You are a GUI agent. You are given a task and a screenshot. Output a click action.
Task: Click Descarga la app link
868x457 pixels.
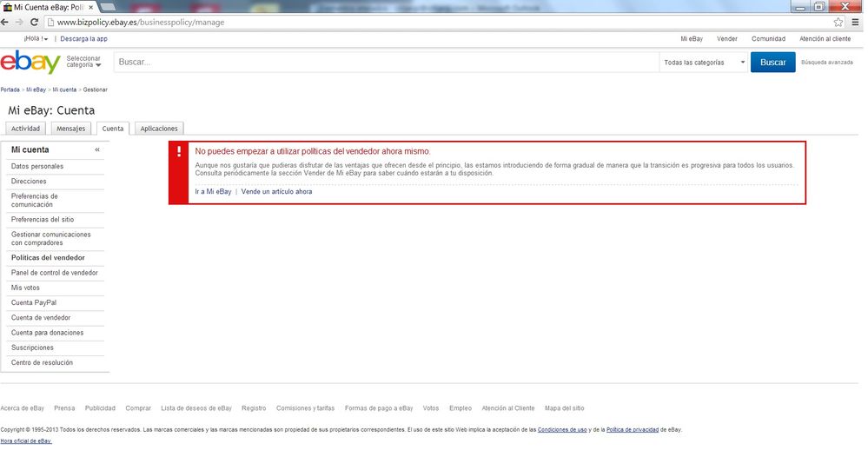83,39
